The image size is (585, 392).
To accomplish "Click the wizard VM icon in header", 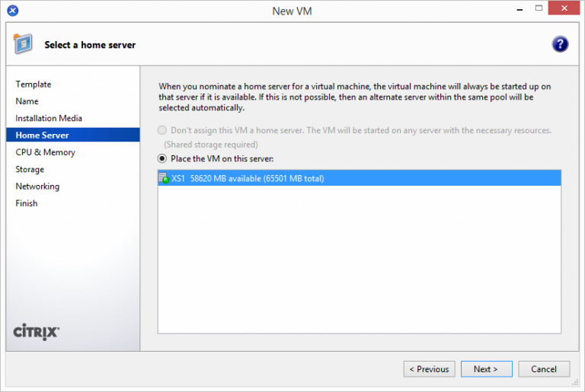I will 23,44.
